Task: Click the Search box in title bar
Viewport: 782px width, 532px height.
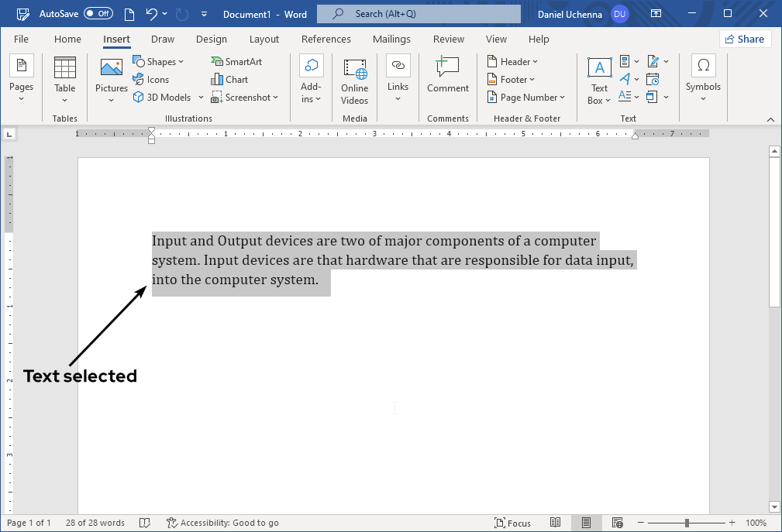Action: pyautogui.click(x=419, y=14)
